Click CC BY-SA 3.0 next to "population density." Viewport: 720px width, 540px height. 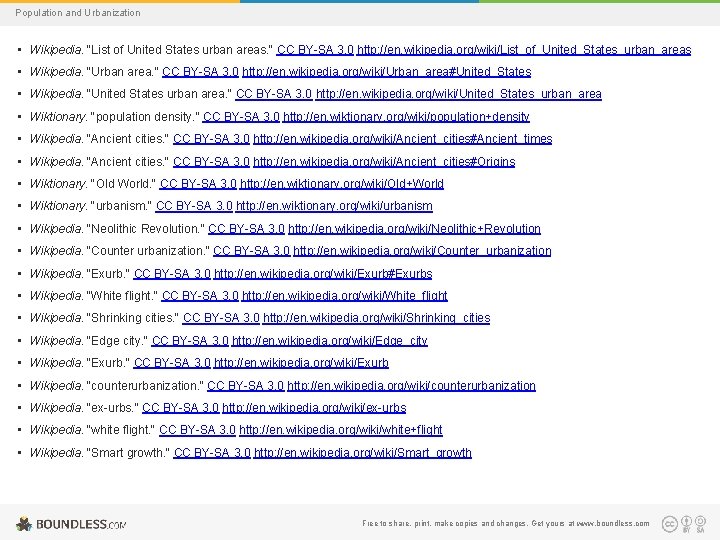click(241, 117)
